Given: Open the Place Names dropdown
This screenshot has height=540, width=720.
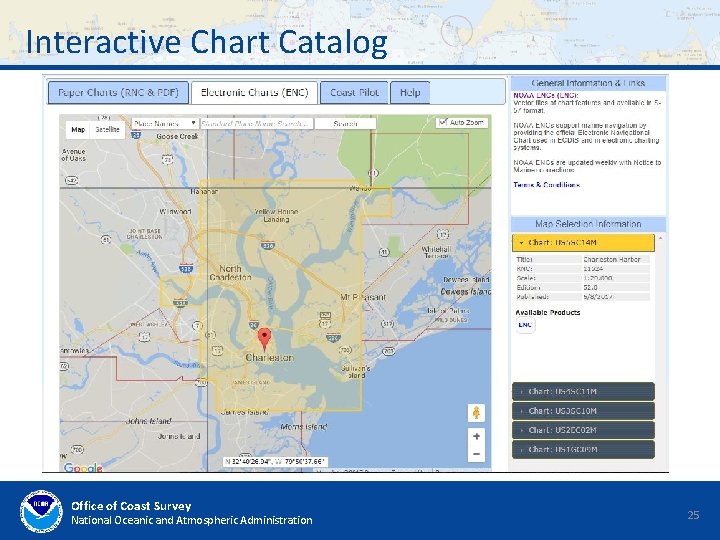Looking at the screenshot, I should [x=165, y=124].
